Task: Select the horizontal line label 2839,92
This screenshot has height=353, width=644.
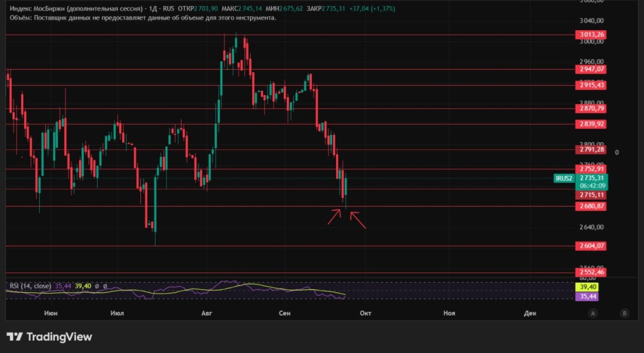Action: [x=591, y=124]
